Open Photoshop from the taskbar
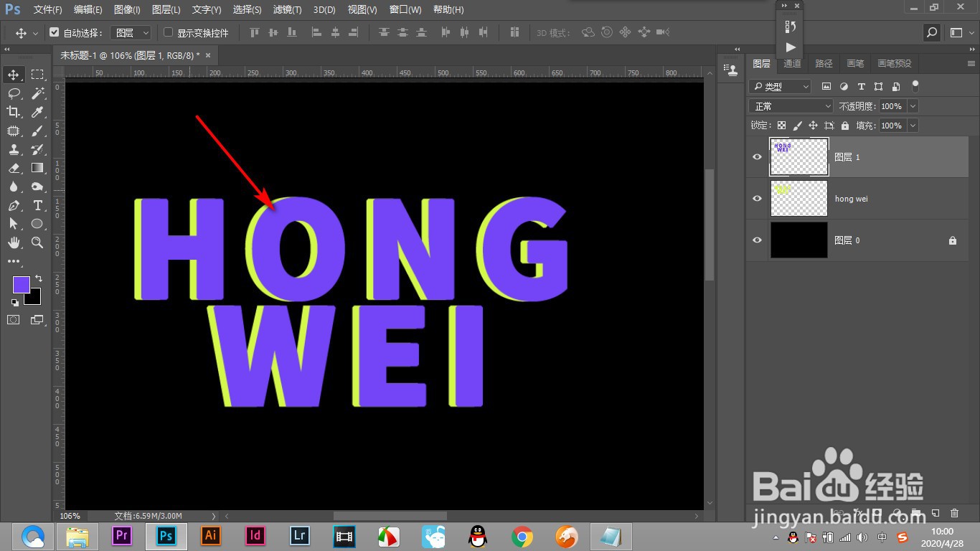This screenshot has width=980, height=551. pyautogui.click(x=166, y=535)
